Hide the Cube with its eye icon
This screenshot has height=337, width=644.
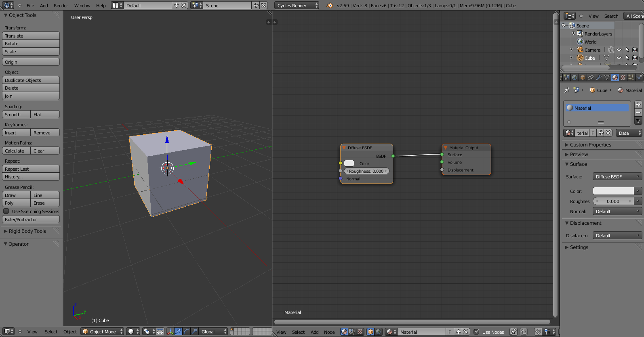[x=619, y=58]
